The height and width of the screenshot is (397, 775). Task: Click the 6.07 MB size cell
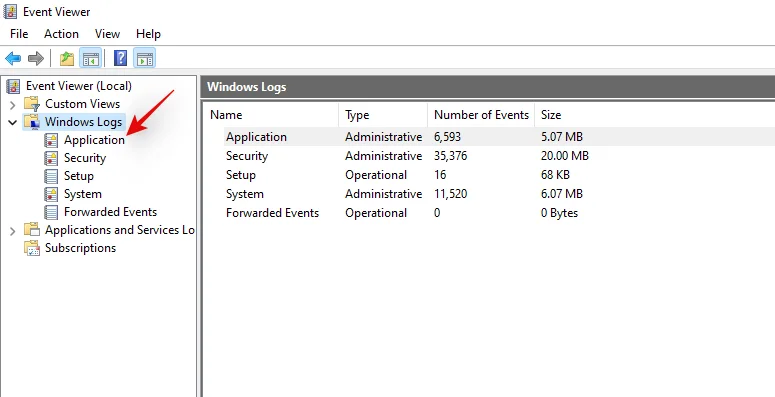tap(561, 194)
